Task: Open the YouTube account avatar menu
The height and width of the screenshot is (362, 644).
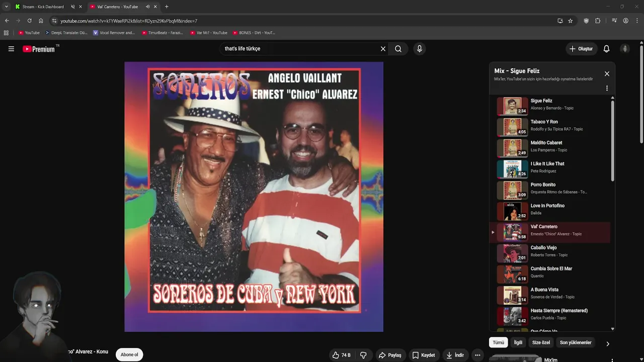Action: (x=625, y=49)
